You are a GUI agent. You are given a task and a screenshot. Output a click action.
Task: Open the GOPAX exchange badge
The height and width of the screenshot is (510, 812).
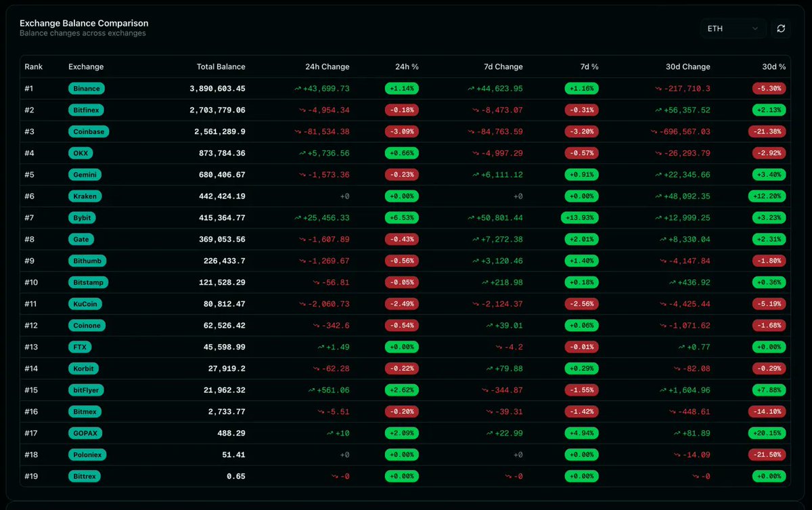(x=85, y=433)
